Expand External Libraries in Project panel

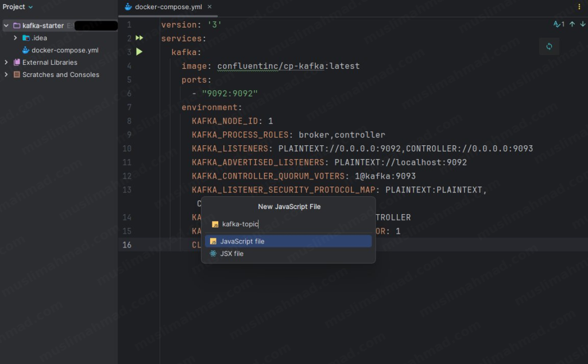pyautogui.click(x=6, y=62)
